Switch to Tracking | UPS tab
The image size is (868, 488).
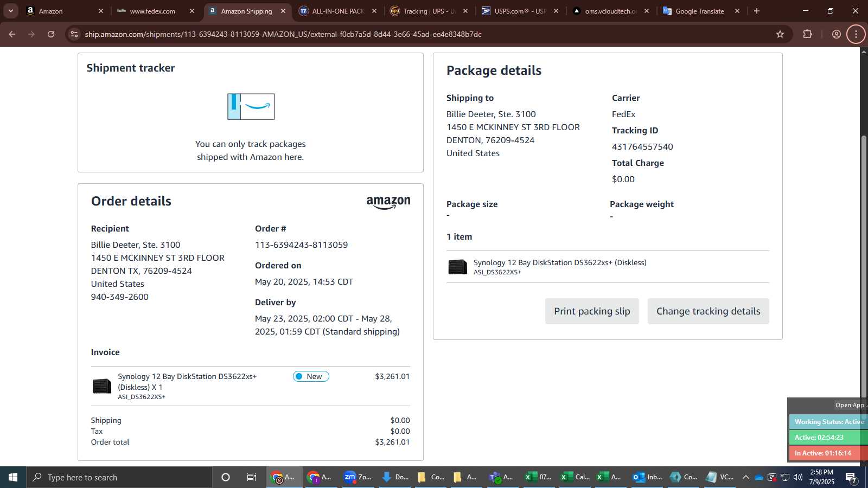click(x=429, y=11)
